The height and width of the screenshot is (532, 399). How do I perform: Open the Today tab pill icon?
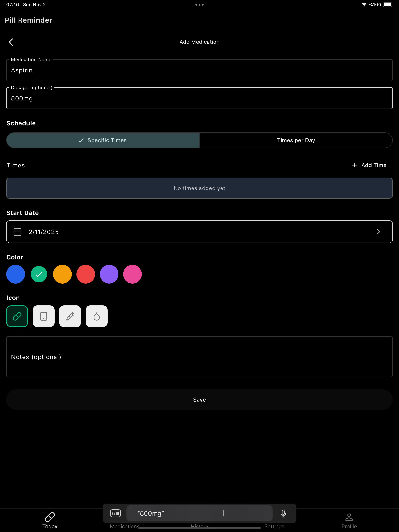click(x=50, y=517)
